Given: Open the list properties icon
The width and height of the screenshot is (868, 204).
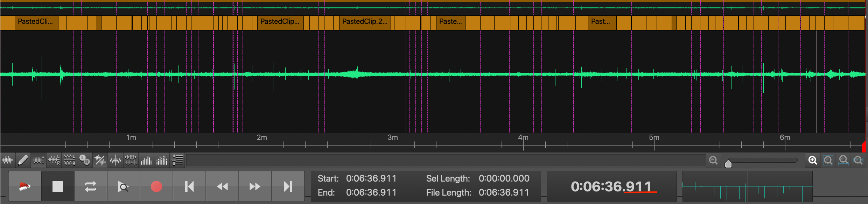Looking at the screenshot, I should [177, 161].
